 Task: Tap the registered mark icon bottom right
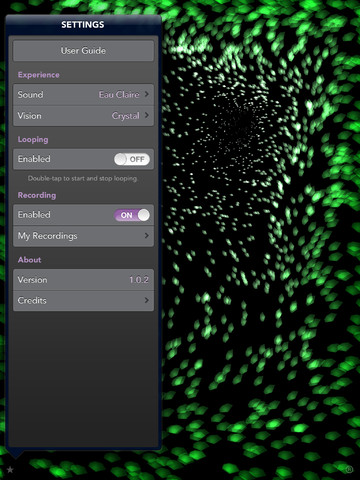pos(349,469)
